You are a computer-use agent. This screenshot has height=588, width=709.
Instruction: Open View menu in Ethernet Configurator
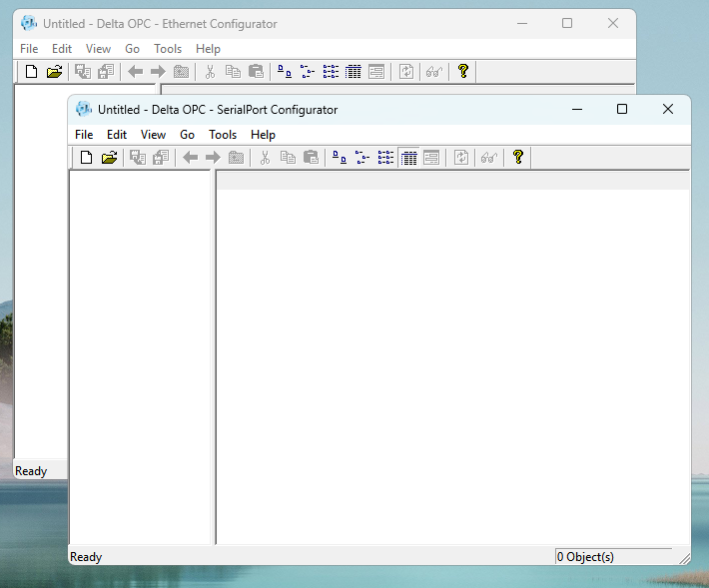(98, 49)
